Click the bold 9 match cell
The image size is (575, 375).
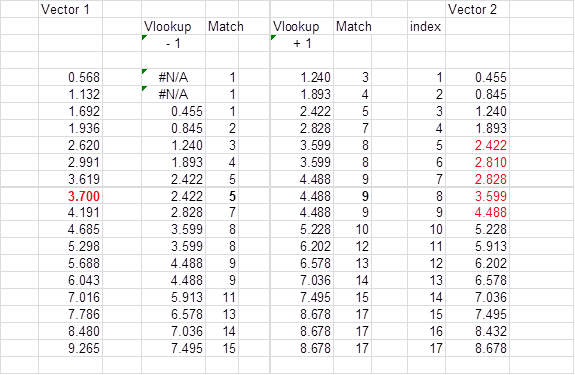tap(352, 196)
